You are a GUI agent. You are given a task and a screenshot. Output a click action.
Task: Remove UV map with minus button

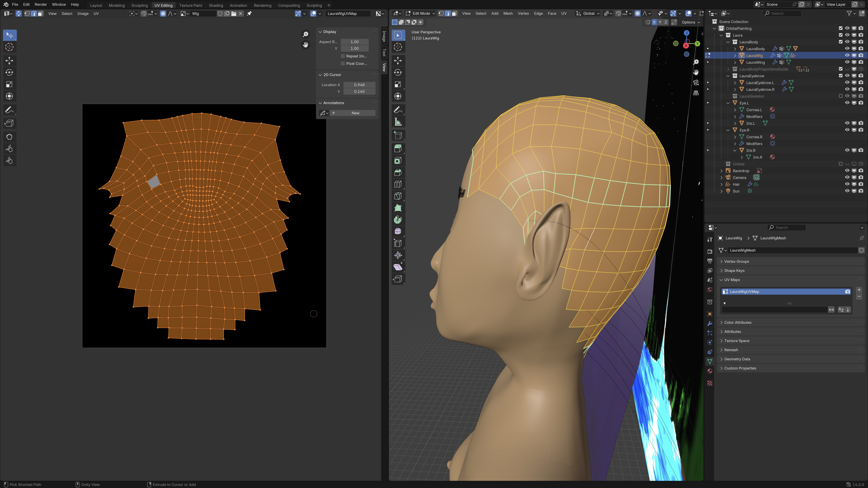(x=859, y=296)
